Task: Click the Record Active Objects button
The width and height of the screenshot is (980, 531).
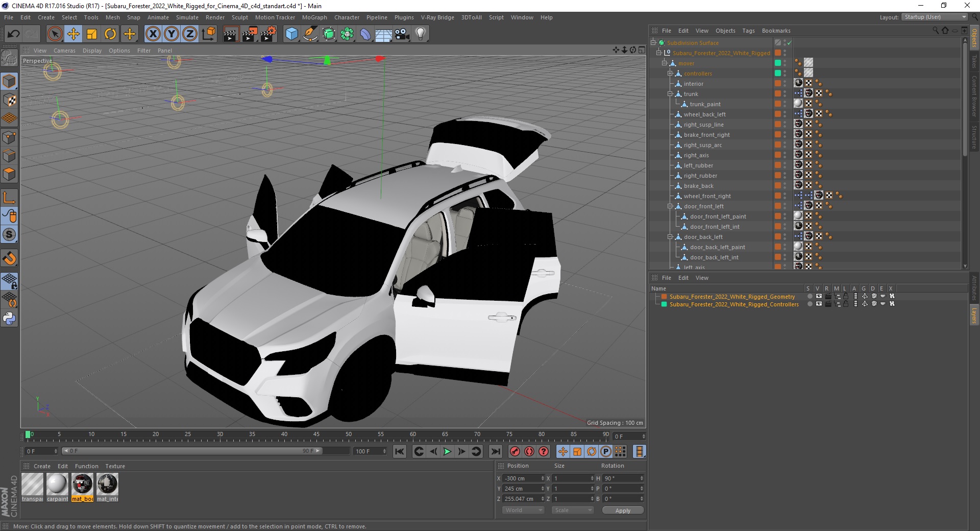Action: pyautogui.click(x=515, y=451)
